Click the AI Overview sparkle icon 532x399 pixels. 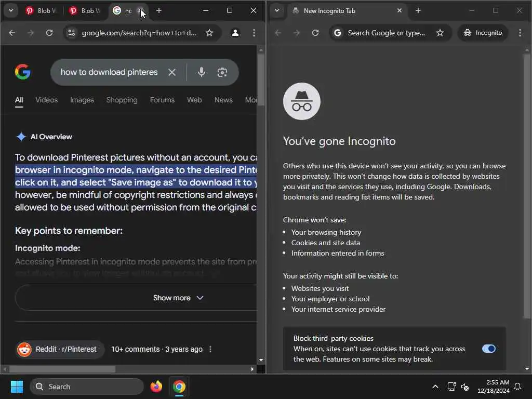(21, 137)
